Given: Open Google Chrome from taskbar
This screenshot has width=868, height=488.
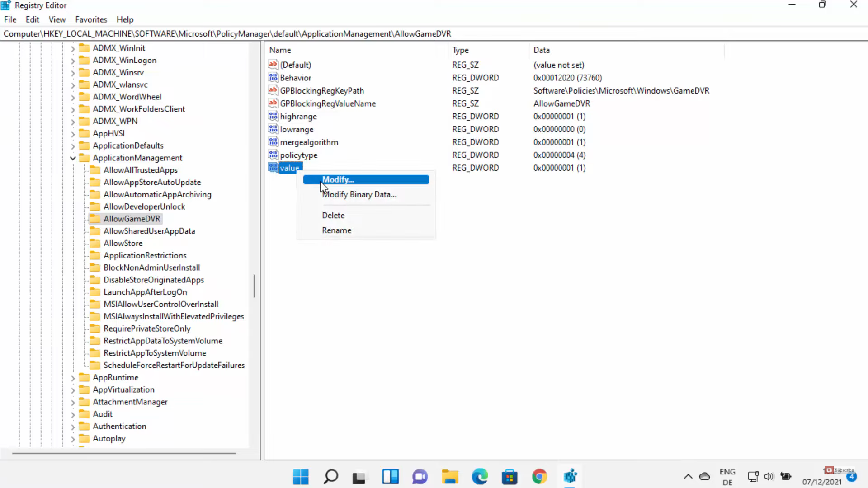Looking at the screenshot, I should 539,477.
